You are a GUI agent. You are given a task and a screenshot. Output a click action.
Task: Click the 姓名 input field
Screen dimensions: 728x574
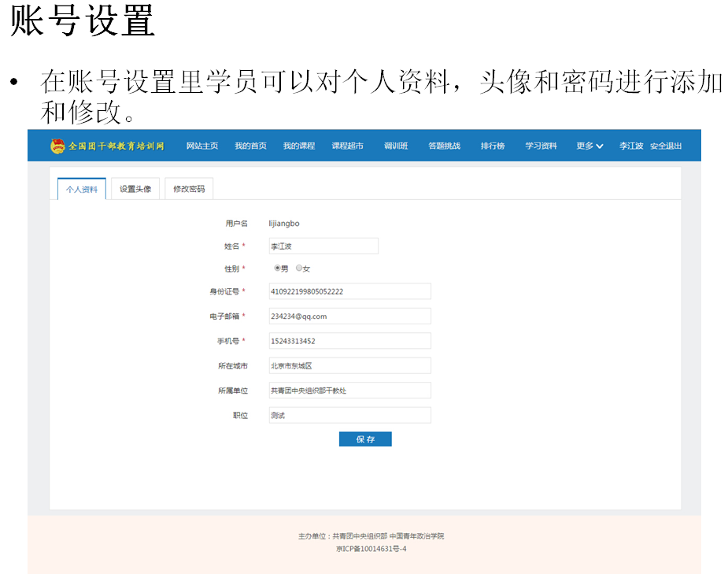(x=323, y=246)
